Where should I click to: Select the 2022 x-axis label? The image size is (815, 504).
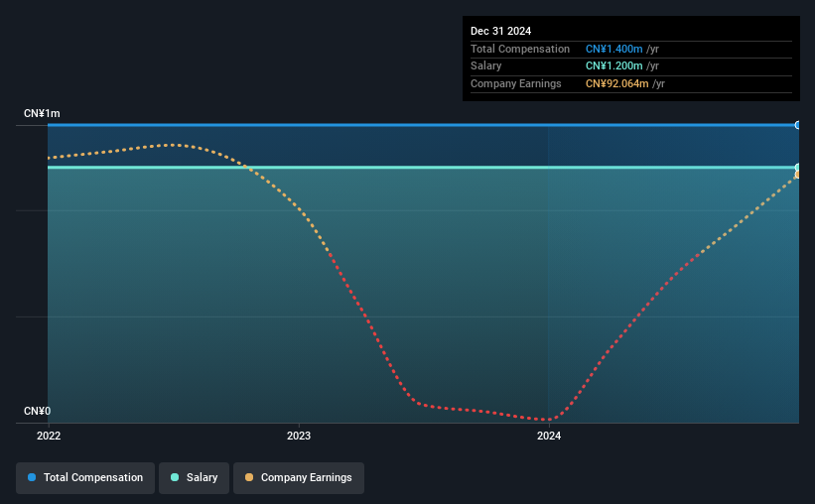tap(49, 436)
